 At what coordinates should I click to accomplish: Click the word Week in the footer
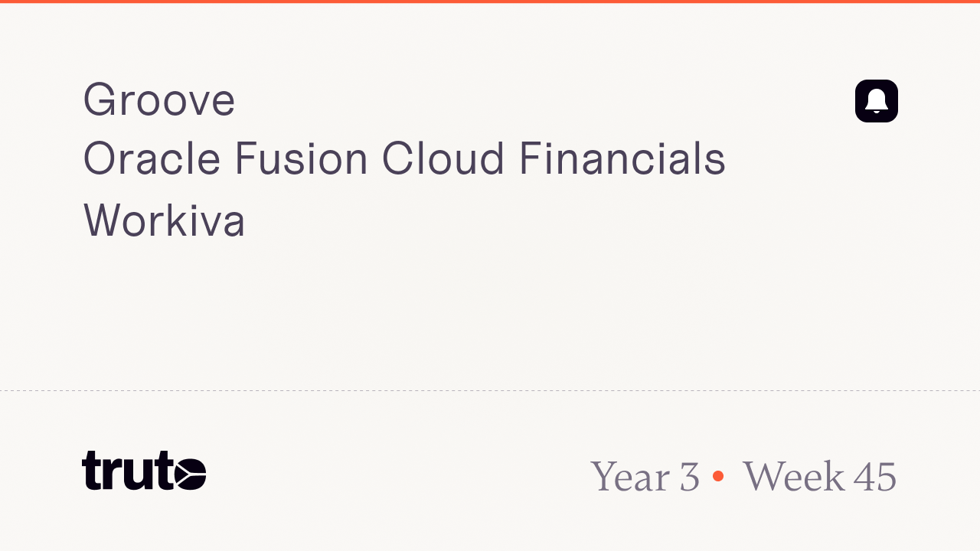point(793,477)
